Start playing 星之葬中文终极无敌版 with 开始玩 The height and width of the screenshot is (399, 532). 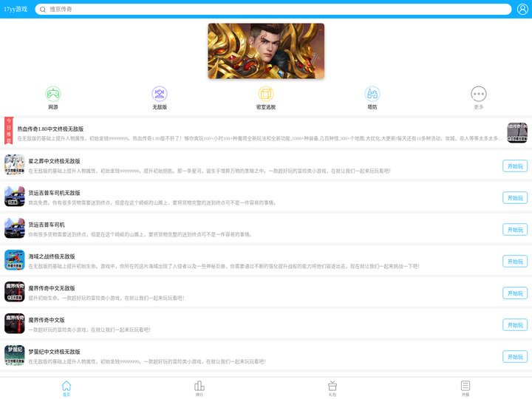pos(515,166)
